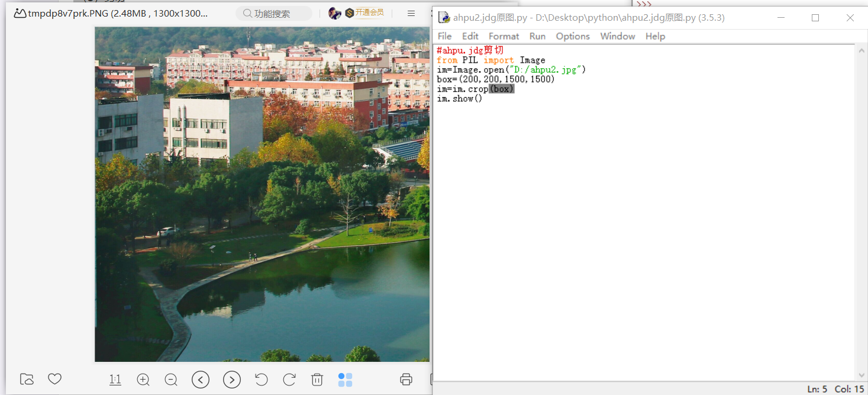Open the Options menu in IDLE

point(573,36)
